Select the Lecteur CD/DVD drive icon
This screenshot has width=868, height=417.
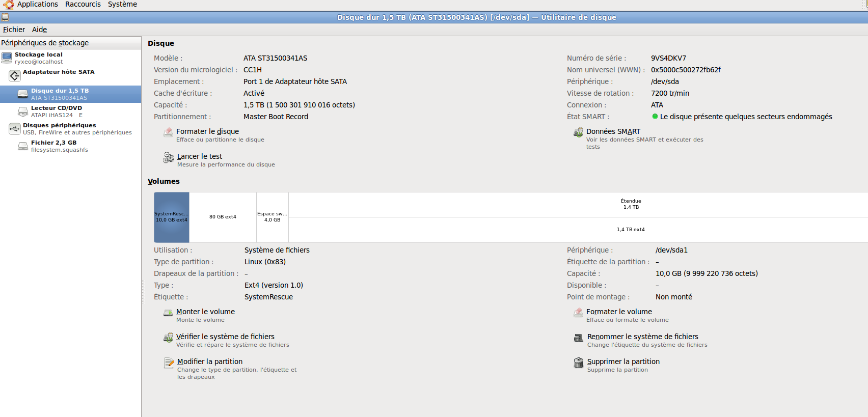(x=23, y=112)
